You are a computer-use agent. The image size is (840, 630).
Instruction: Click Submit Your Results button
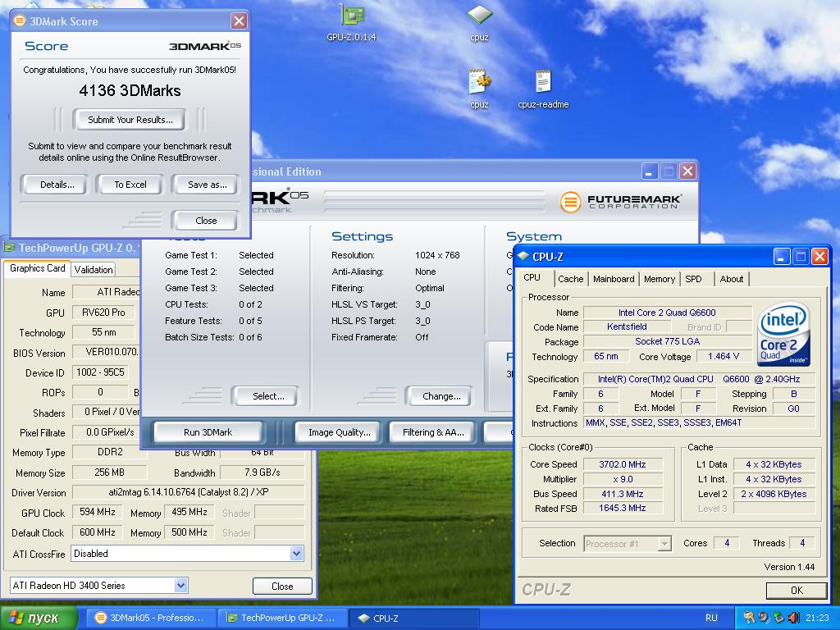(130, 120)
